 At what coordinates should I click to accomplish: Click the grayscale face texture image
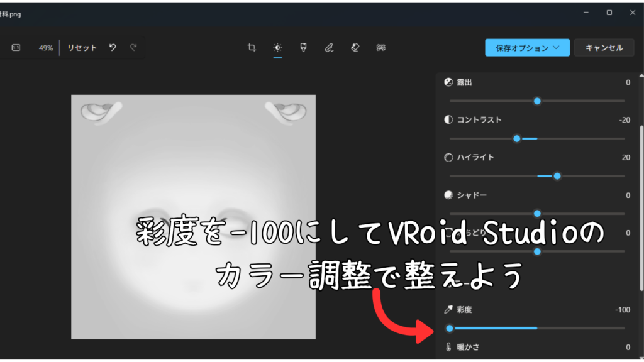[x=194, y=217]
